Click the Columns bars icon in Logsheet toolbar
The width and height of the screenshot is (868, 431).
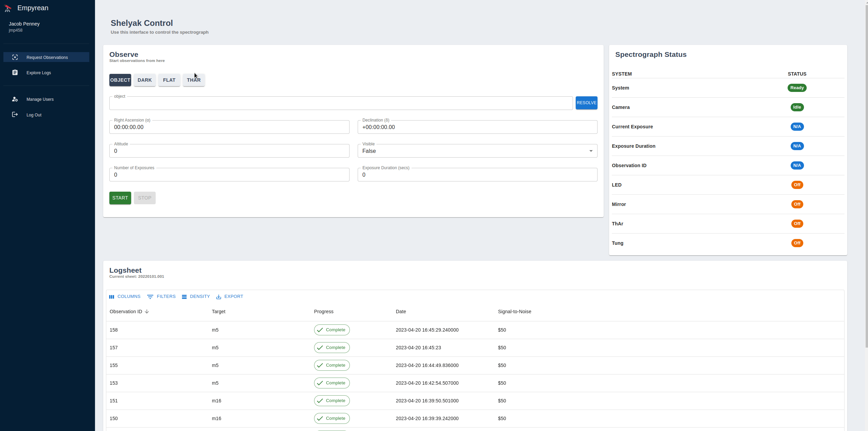[x=111, y=297]
